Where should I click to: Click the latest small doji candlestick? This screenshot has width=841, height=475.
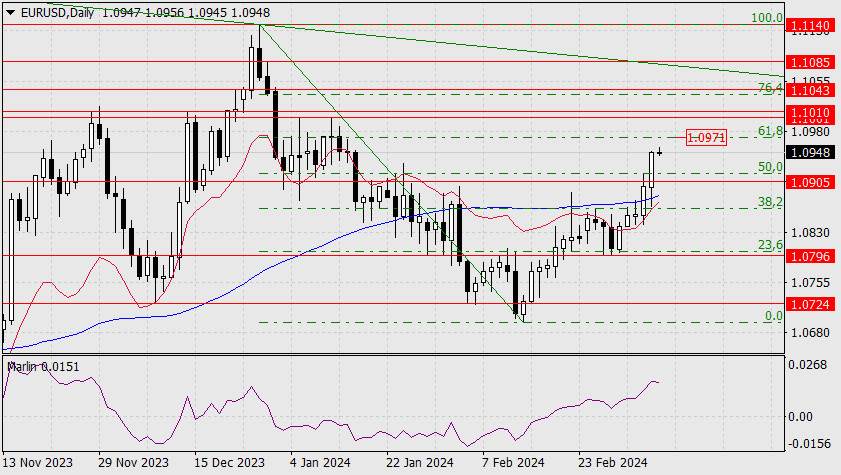659,153
